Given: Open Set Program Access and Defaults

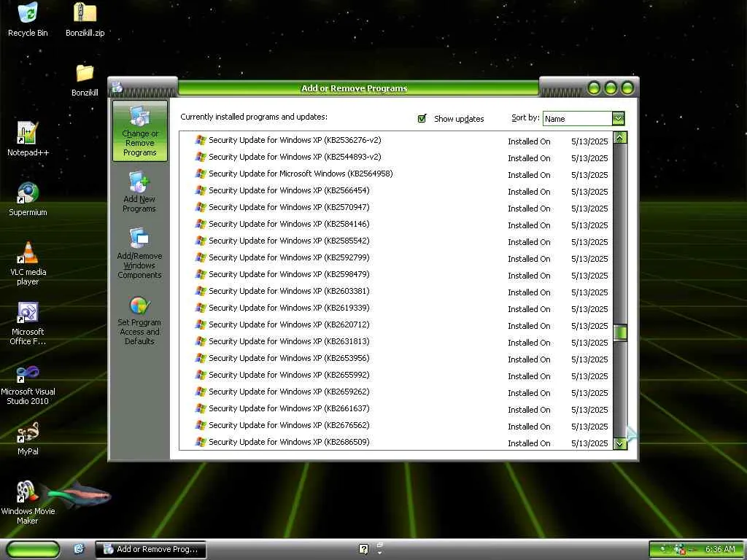Looking at the screenshot, I should click(139, 320).
